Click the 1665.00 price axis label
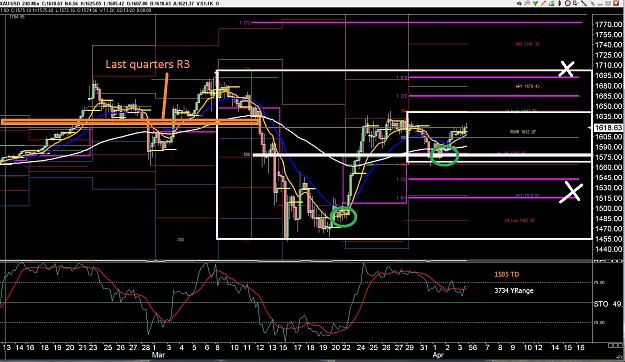 pos(609,96)
